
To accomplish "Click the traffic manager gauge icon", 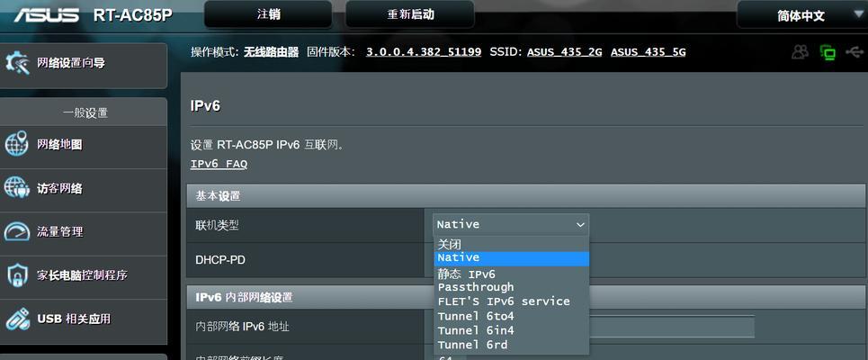I will point(16,231).
